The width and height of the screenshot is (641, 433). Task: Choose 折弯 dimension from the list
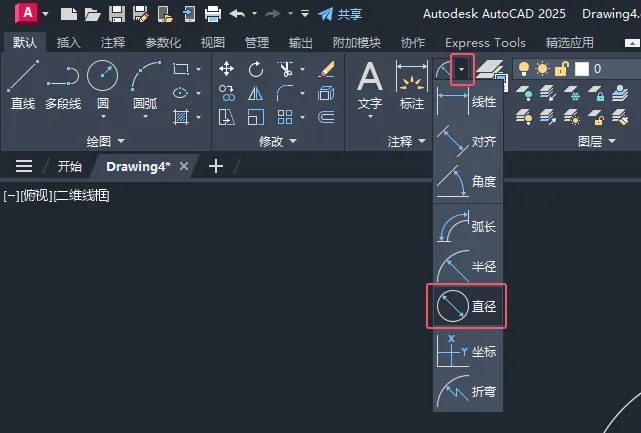point(468,391)
